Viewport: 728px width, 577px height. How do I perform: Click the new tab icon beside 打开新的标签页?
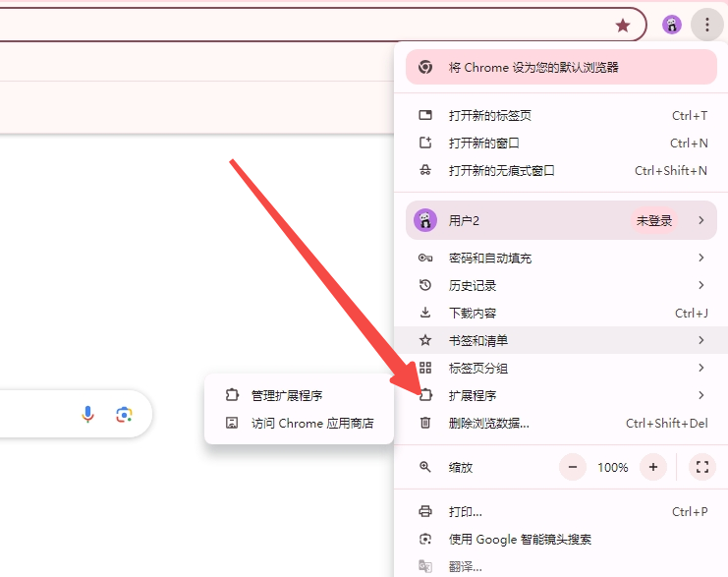click(425, 115)
